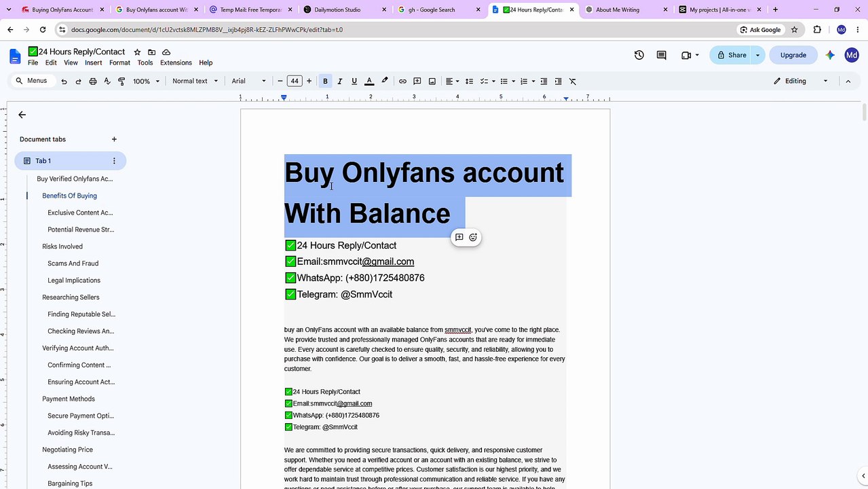Add a new document tab plus

pos(114,139)
